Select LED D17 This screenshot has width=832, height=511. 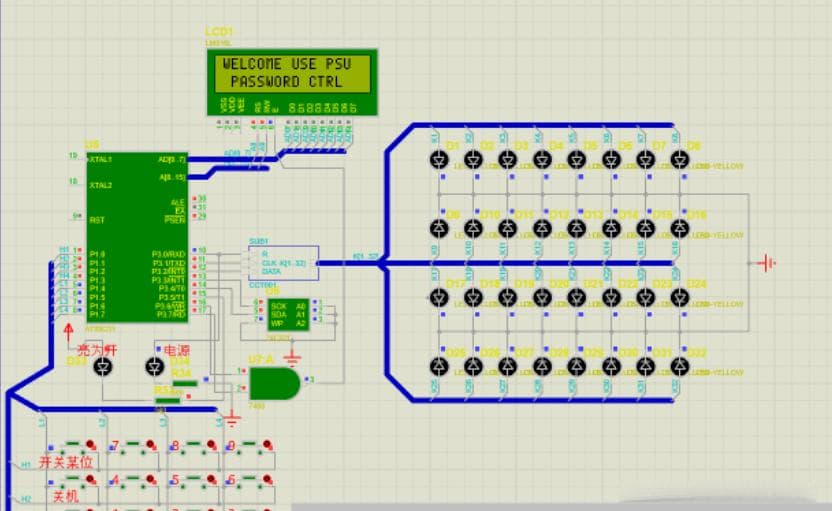coord(439,298)
